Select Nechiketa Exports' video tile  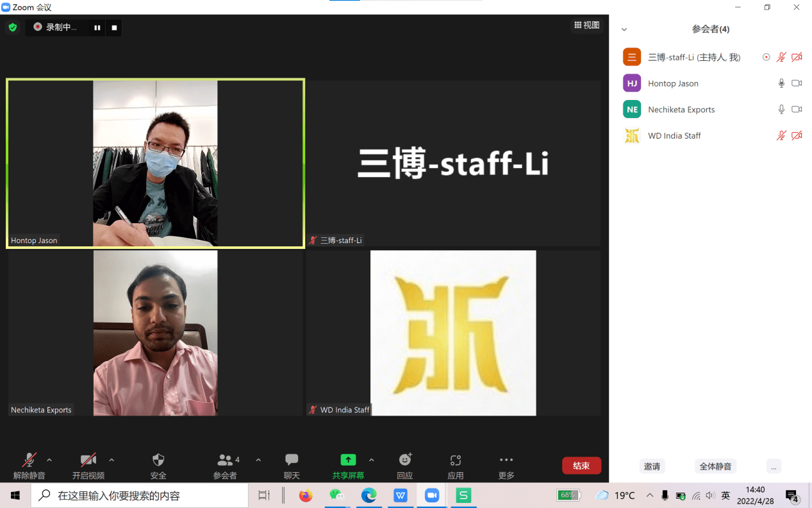click(155, 333)
